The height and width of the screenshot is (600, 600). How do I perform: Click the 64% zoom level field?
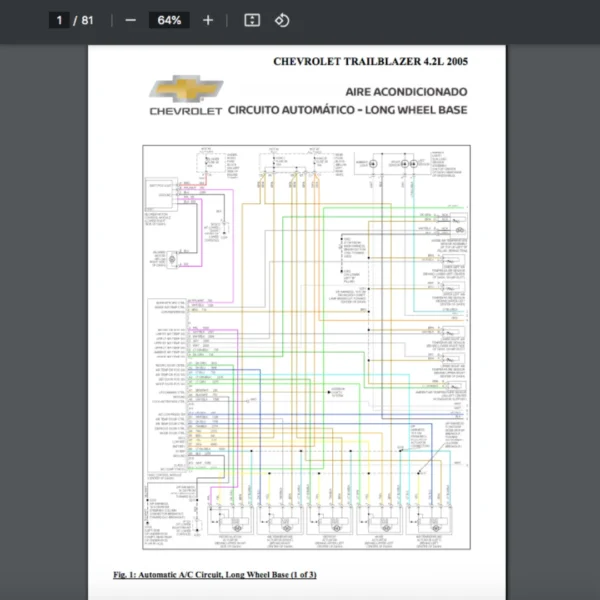click(169, 20)
